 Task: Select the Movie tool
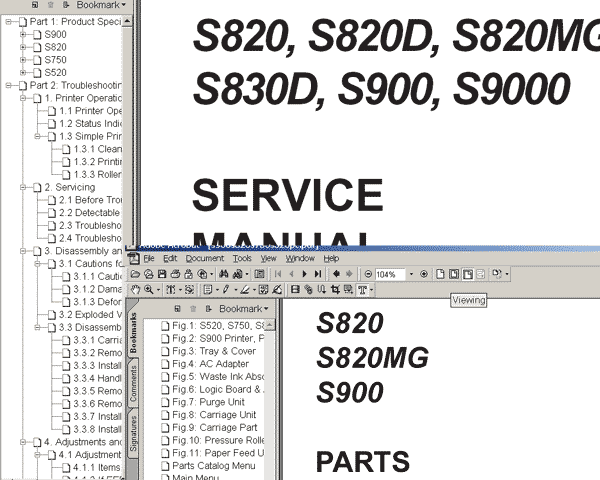[x=295, y=290]
